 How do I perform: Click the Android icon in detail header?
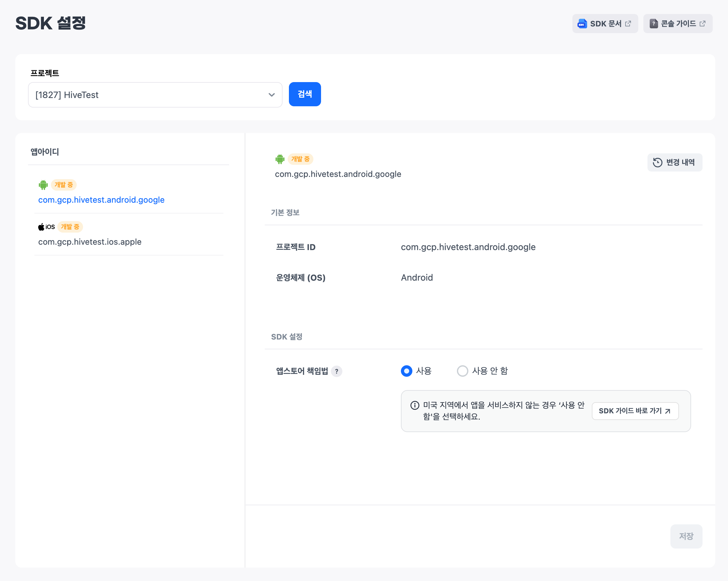tap(280, 159)
